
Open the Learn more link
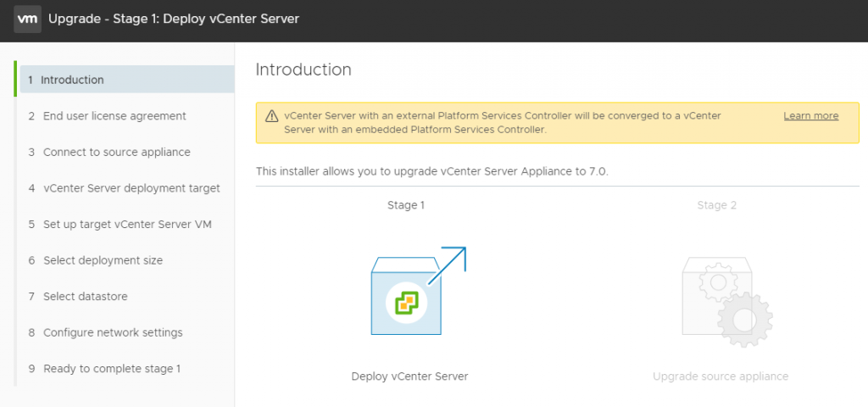(811, 115)
